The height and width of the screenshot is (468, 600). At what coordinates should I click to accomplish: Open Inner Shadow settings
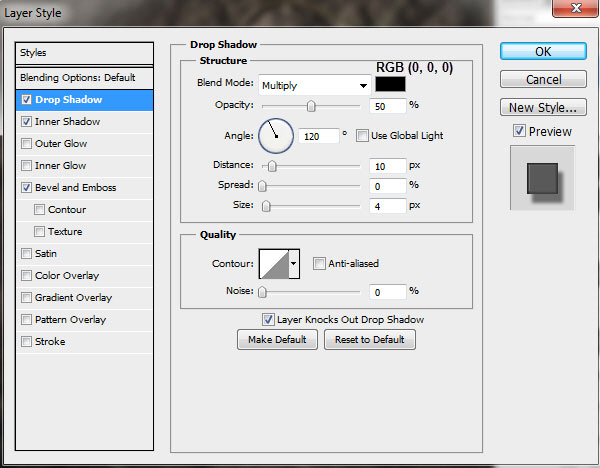tap(67, 122)
